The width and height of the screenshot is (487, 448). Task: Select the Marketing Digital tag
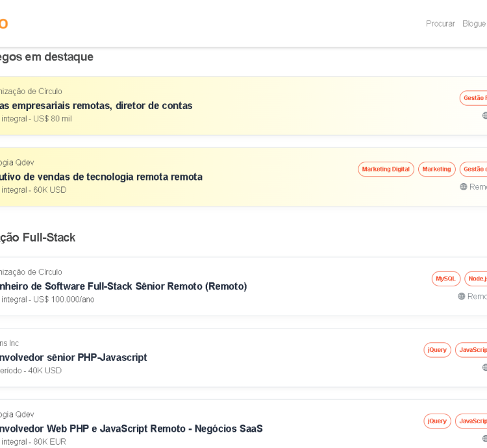(386, 169)
